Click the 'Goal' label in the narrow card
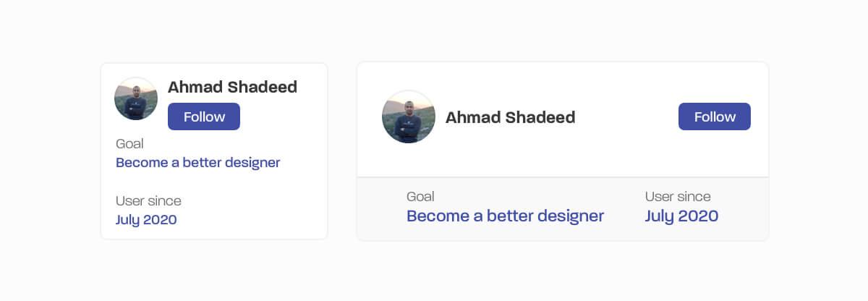868x301 pixels. point(129,144)
